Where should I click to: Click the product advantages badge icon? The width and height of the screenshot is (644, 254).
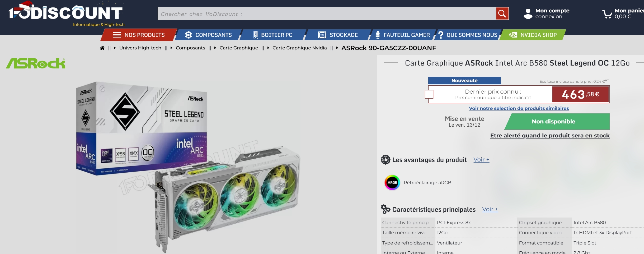click(386, 160)
